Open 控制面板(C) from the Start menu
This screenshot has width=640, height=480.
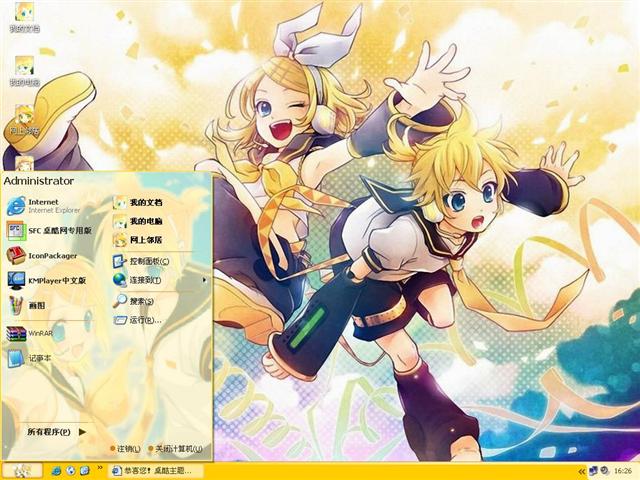point(141,261)
